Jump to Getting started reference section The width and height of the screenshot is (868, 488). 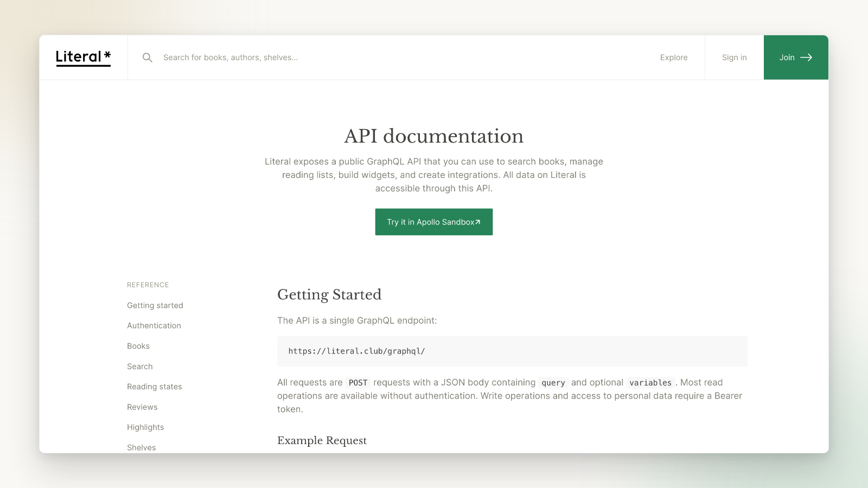coord(155,305)
